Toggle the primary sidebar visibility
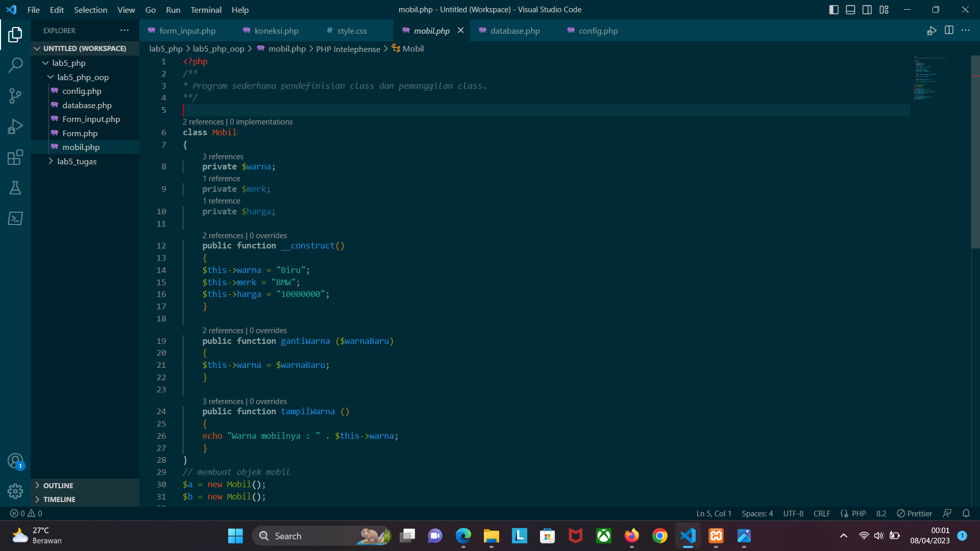Viewport: 980px width, 551px height. [x=834, y=9]
